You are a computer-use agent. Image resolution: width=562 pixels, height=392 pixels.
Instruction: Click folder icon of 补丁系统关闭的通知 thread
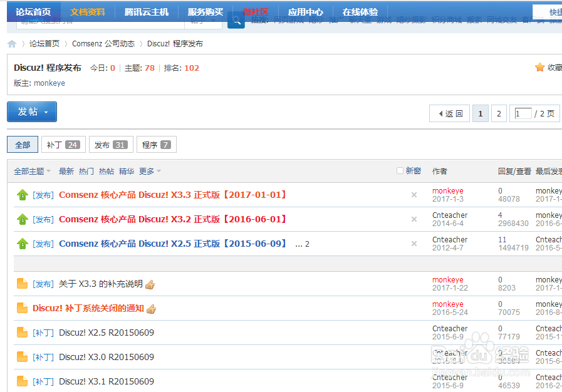click(22, 308)
